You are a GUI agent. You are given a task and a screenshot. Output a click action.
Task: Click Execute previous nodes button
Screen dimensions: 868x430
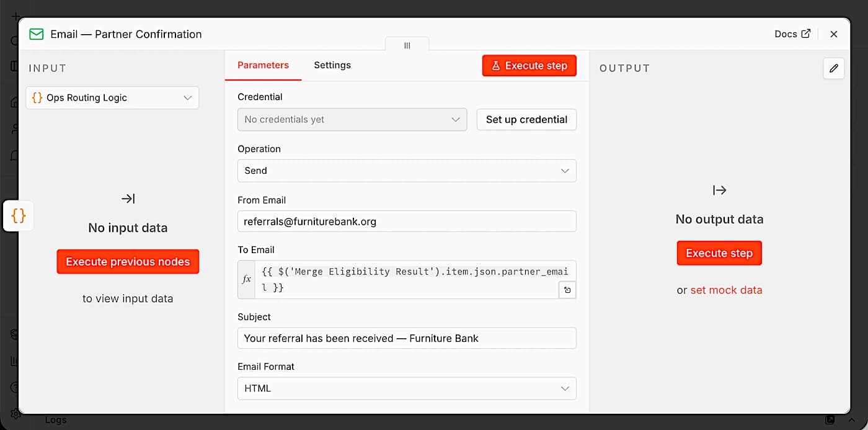128,262
